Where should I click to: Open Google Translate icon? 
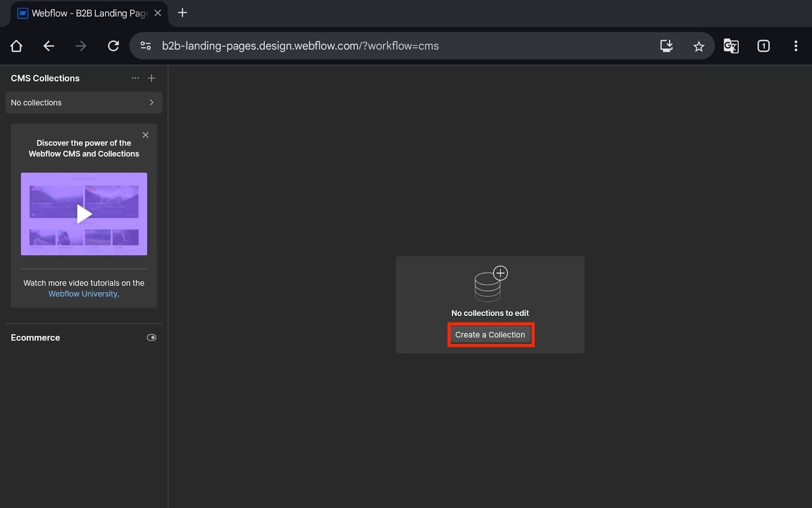(731, 46)
